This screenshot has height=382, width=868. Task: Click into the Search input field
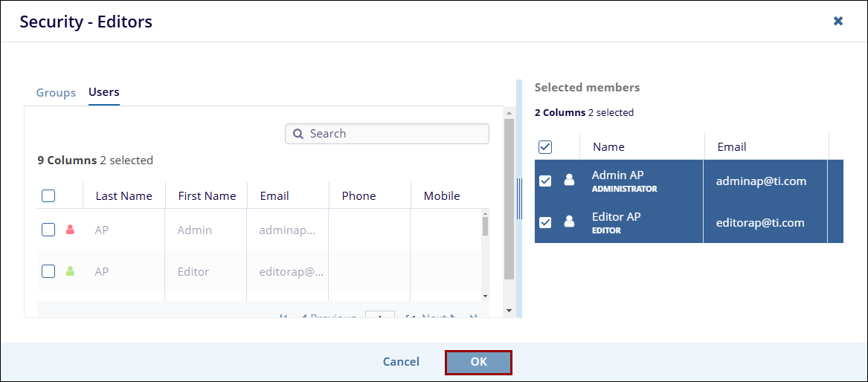coord(394,134)
